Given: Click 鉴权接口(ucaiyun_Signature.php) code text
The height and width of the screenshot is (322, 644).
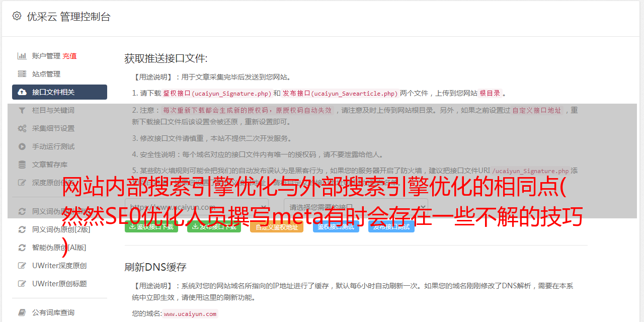Looking at the screenshot, I should click(217, 94).
